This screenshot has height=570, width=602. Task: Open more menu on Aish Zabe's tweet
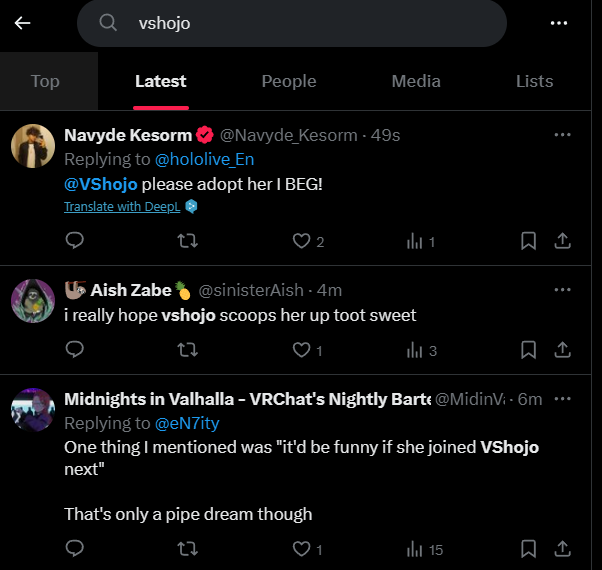(562, 290)
